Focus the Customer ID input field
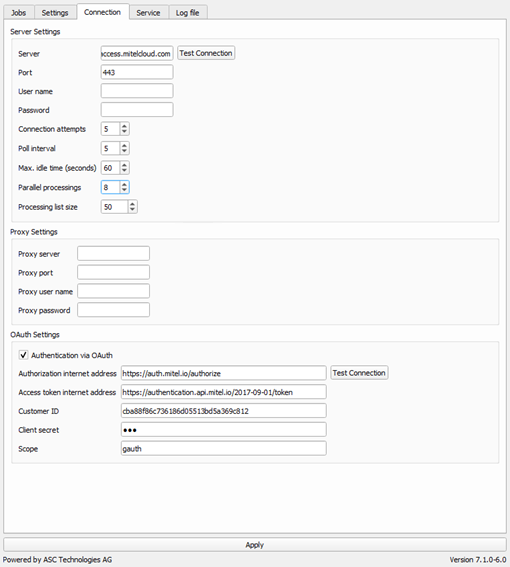This screenshot has width=510, height=567. (x=224, y=411)
